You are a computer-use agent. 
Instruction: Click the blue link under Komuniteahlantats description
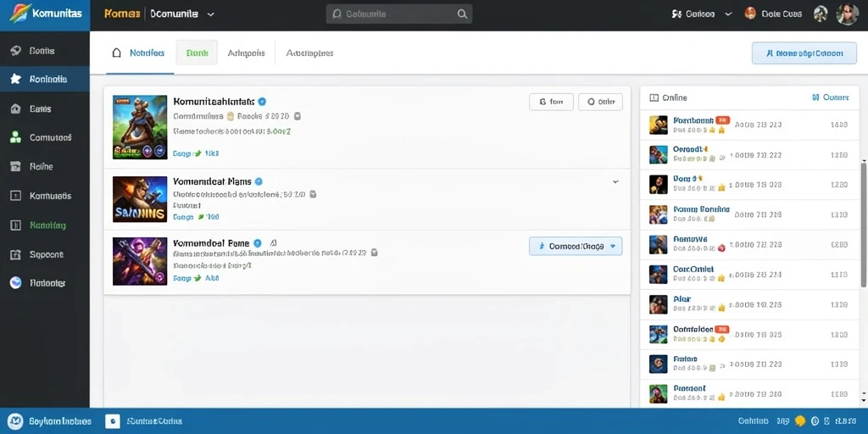196,153
